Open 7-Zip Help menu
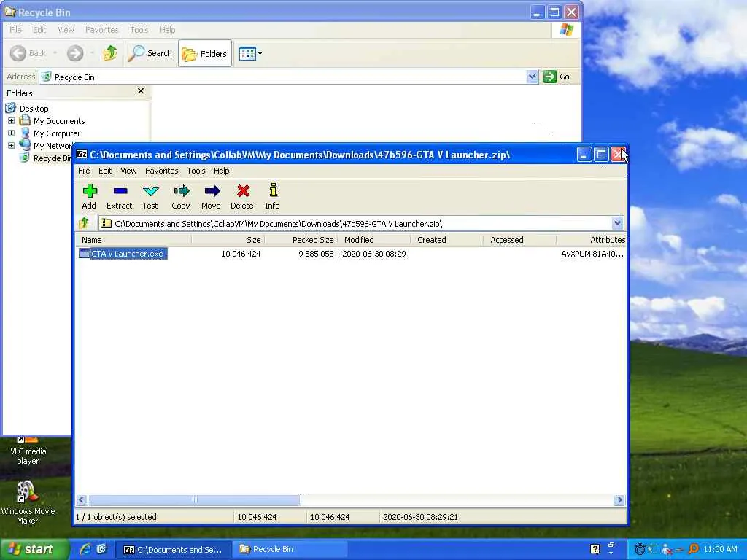This screenshot has height=560, width=747. click(221, 171)
